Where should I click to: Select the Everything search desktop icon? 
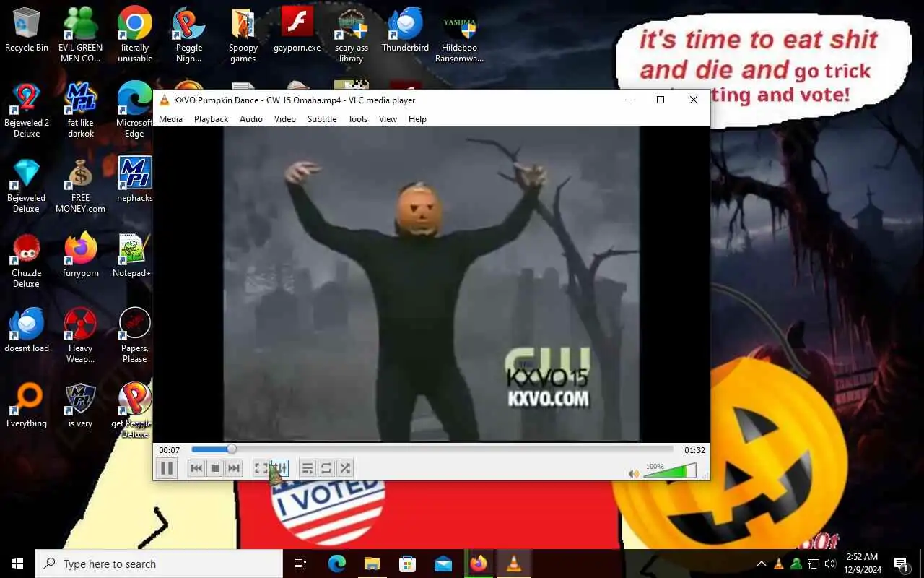(x=27, y=405)
